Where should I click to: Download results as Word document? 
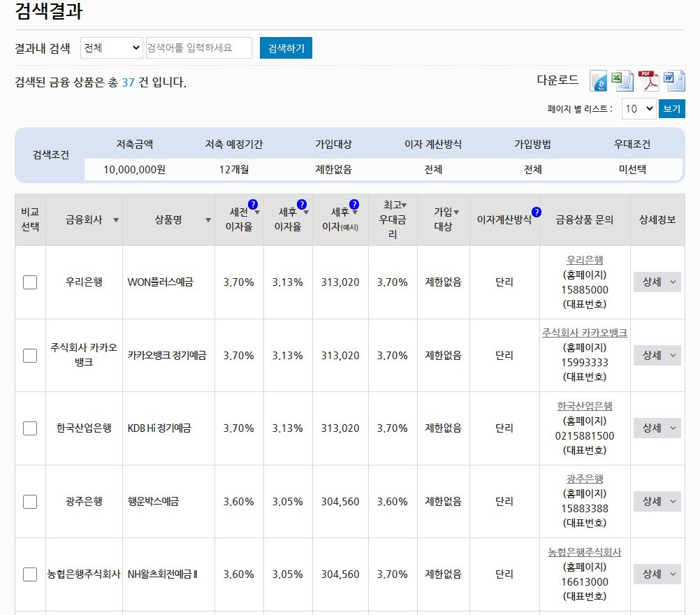click(x=673, y=81)
